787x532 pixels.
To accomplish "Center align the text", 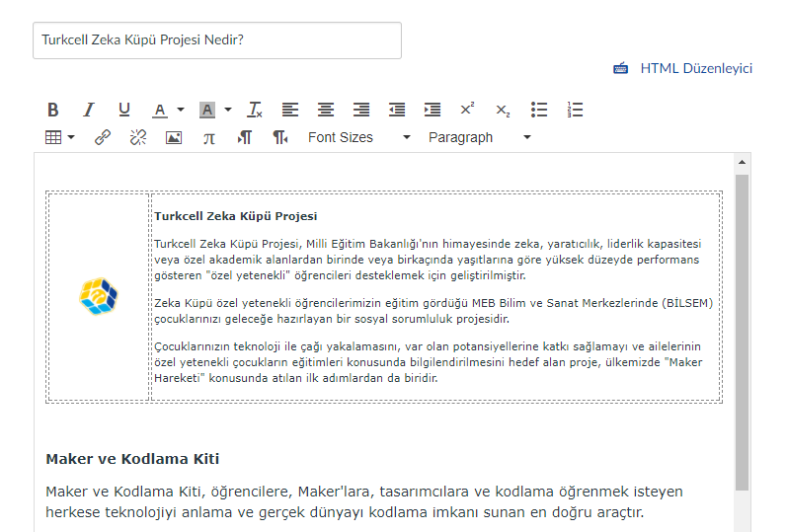I will [x=325, y=110].
